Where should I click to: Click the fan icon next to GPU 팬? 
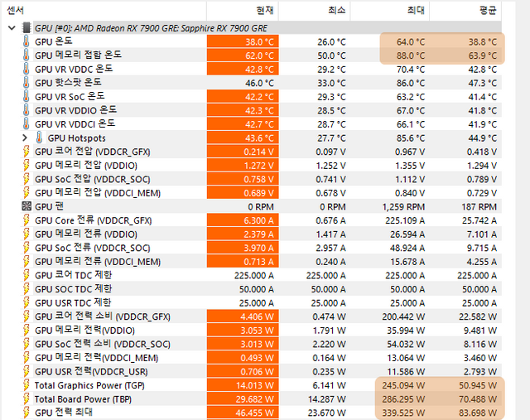(26, 206)
